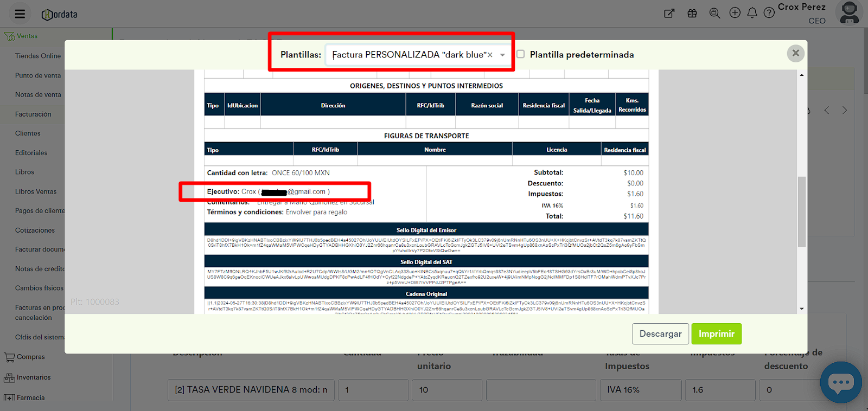Select Cotizaciones in the sidebar
Viewport: 868px width, 411px height.
(x=35, y=230)
